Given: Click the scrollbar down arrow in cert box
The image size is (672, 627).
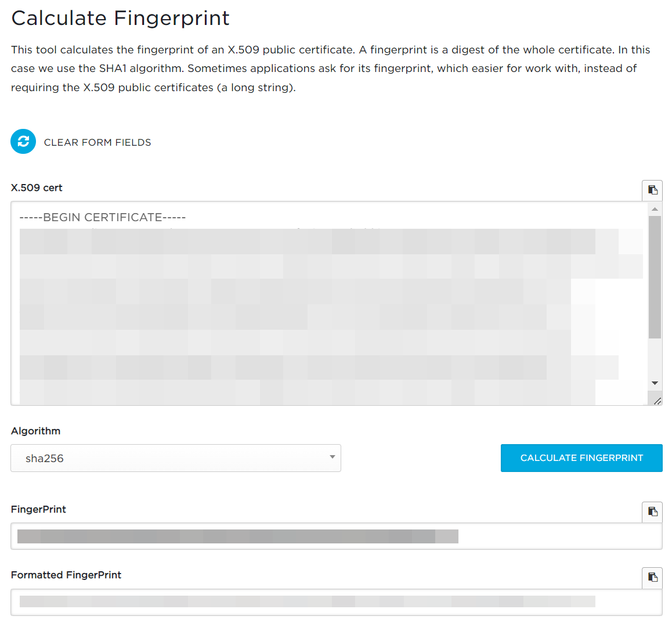Looking at the screenshot, I should (655, 383).
